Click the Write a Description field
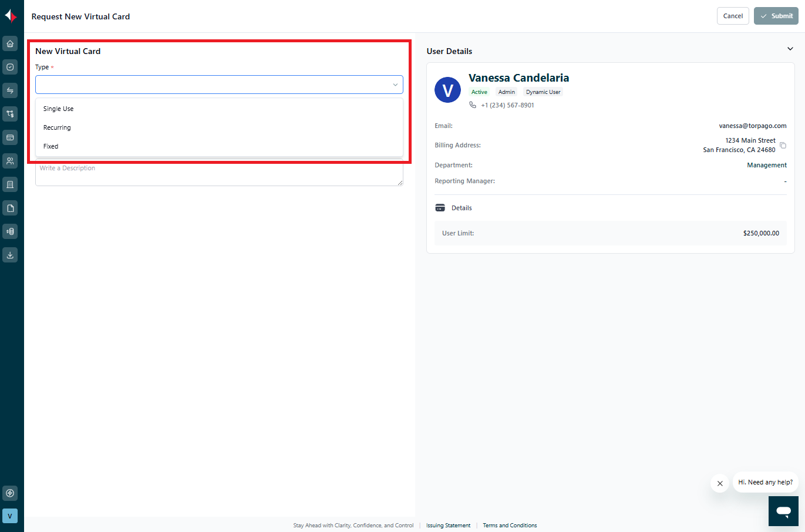 point(219,174)
